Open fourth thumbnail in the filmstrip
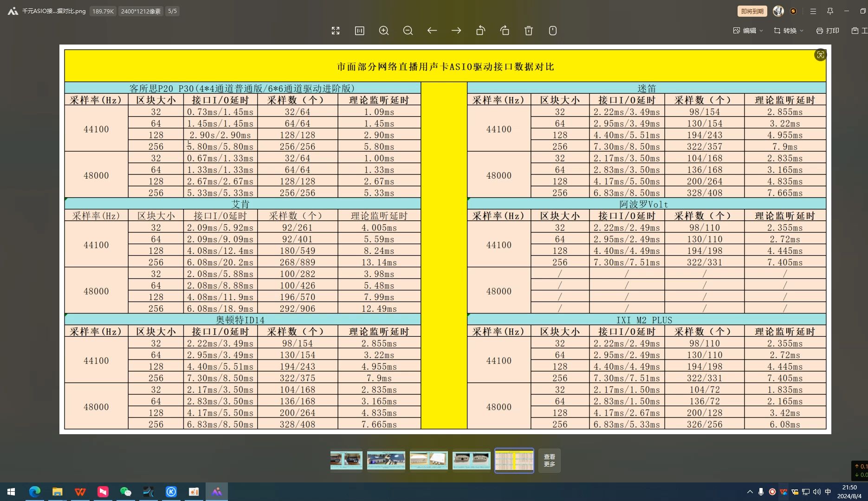868x501 pixels. click(472, 460)
